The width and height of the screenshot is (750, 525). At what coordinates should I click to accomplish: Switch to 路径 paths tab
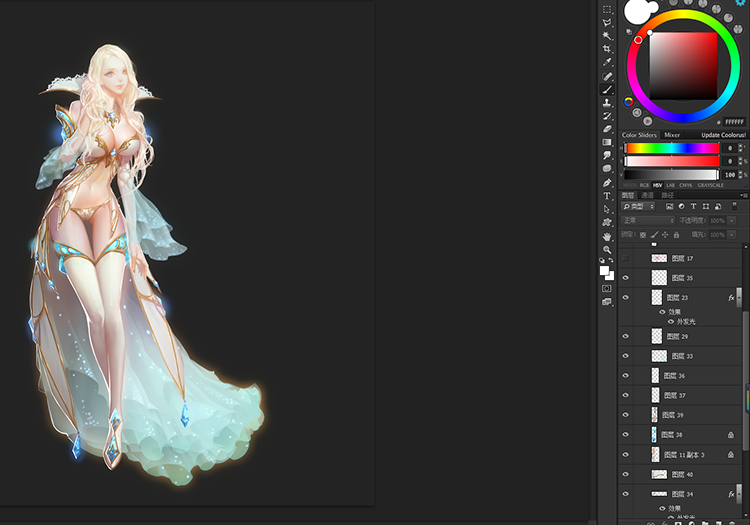(x=667, y=195)
